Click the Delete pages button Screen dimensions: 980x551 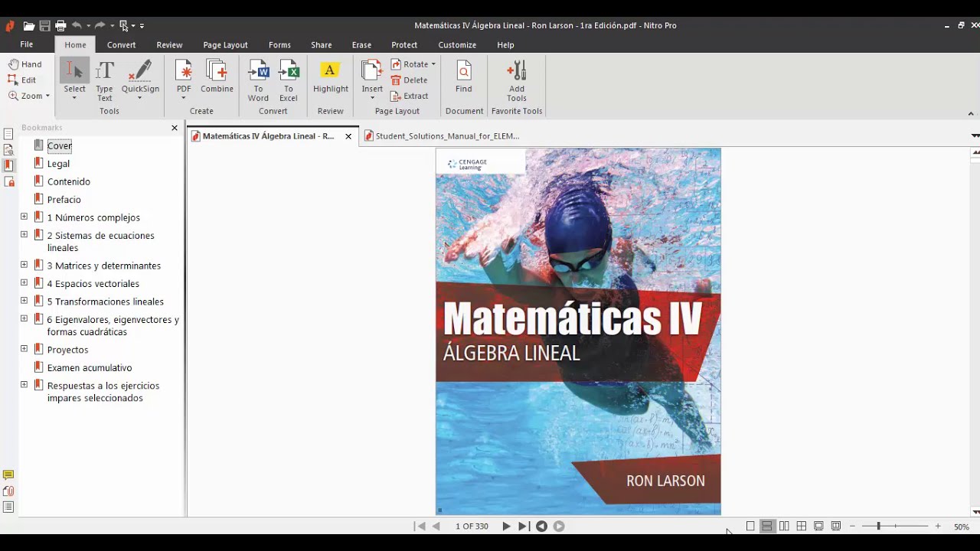point(410,80)
